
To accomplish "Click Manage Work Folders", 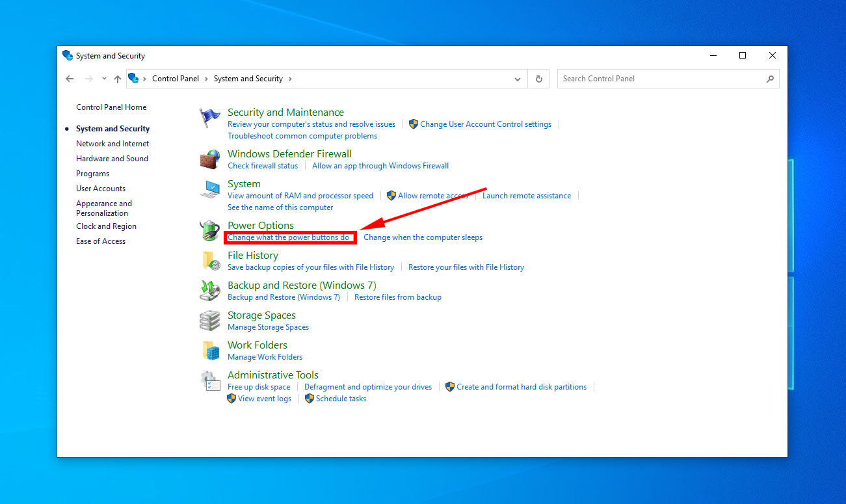I will [265, 357].
